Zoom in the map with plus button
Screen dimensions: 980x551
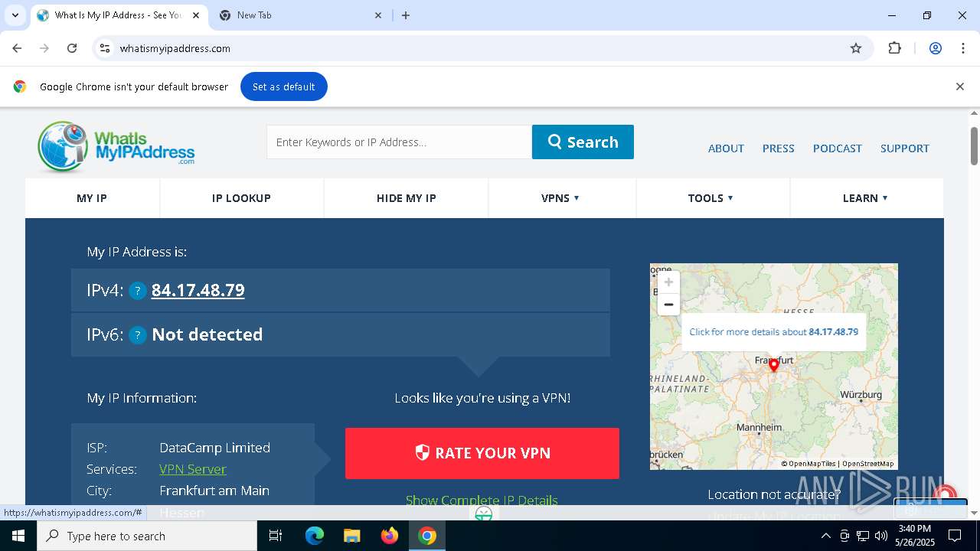tap(668, 282)
